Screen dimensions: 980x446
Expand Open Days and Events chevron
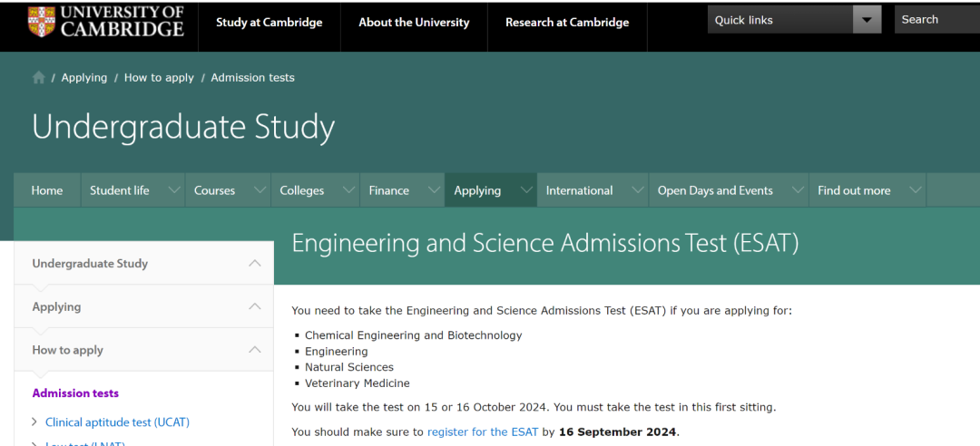click(799, 189)
